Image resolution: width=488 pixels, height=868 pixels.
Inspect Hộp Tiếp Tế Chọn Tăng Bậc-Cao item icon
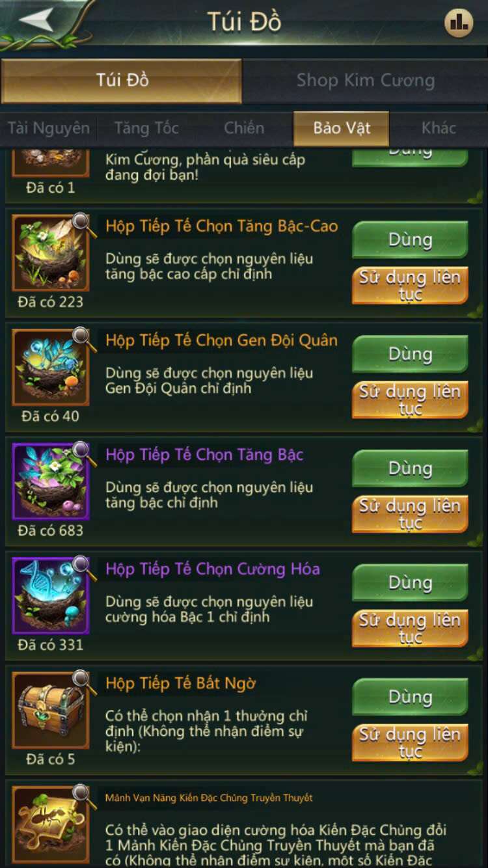point(51,252)
